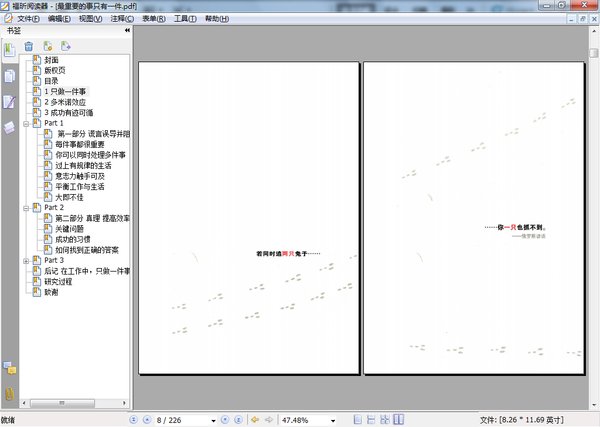Select the bookmarks panel sidebar icon

pyautogui.click(x=10, y=50)
